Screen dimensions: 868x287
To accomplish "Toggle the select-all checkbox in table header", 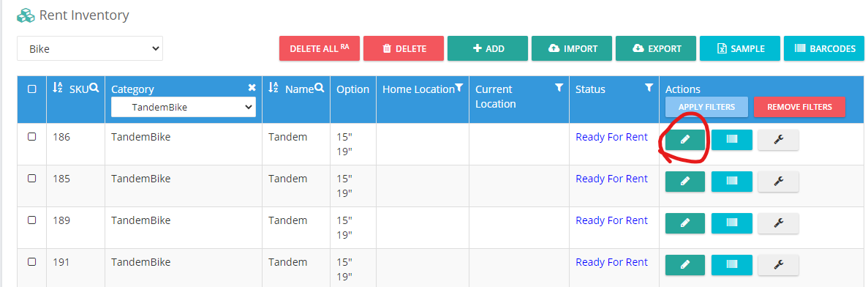I will pyautogui.click(x=32, y=89).
